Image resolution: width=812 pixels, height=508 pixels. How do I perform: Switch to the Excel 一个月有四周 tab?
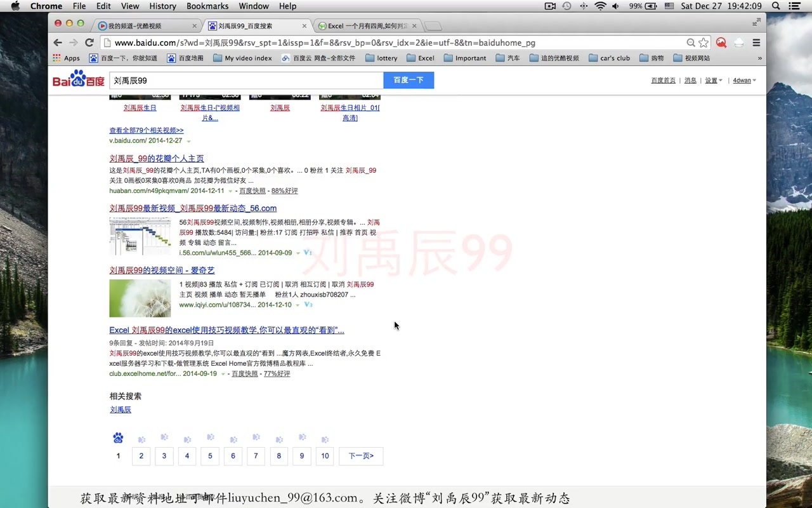(x=368, y=26)
